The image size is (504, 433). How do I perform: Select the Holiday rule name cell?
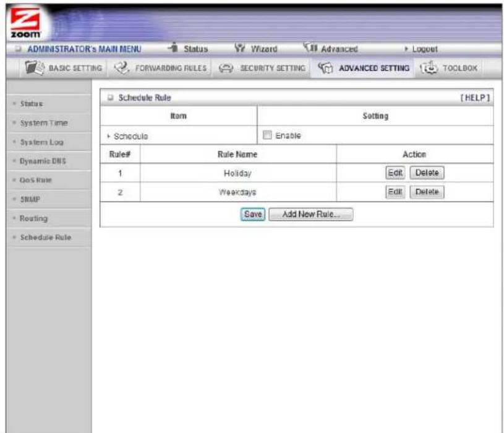238,173
